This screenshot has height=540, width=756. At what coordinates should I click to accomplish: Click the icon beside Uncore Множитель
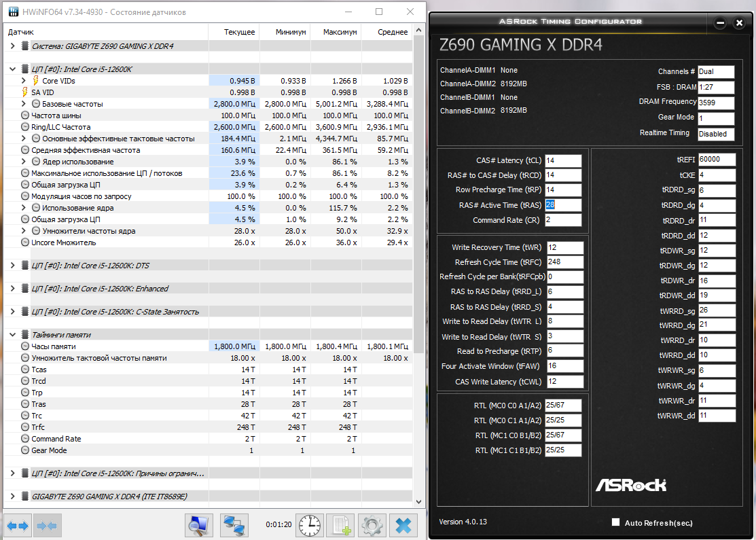pos(25,242)
